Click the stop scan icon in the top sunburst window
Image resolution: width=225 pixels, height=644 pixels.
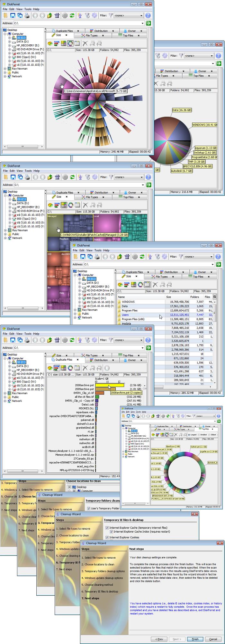click(x=65, y=15)
